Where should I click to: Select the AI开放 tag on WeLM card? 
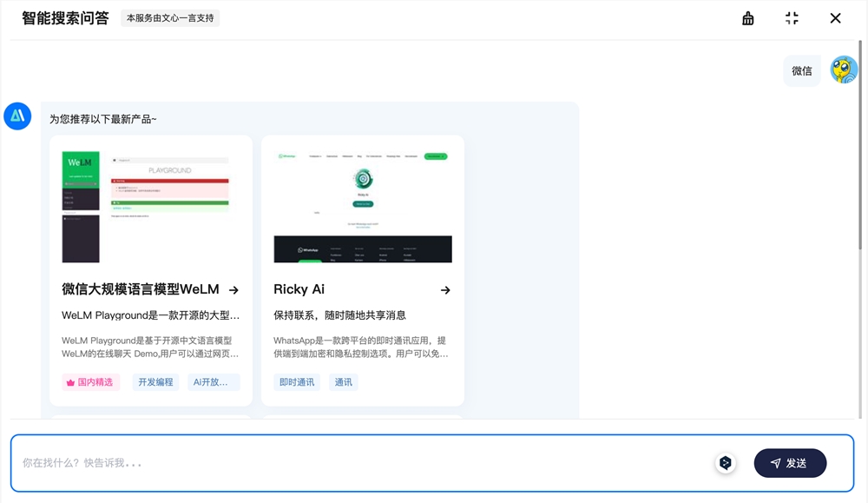(214, 381)
